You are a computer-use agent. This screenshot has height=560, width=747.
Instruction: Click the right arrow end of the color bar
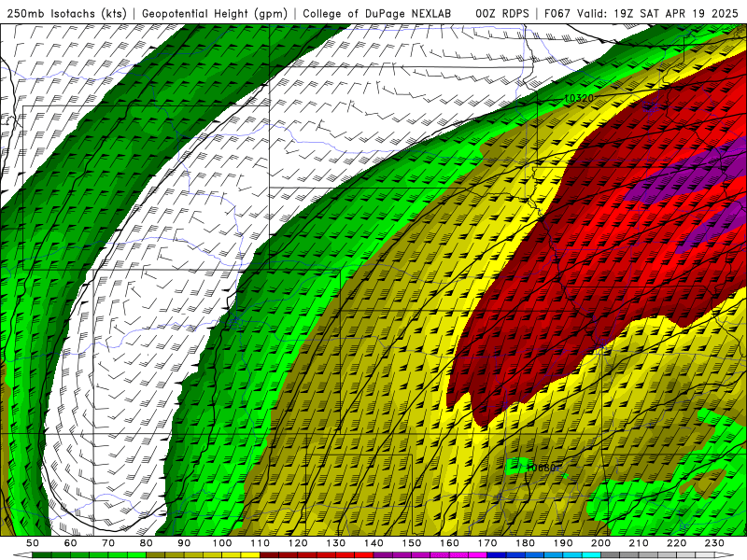(x=725, y=555)
